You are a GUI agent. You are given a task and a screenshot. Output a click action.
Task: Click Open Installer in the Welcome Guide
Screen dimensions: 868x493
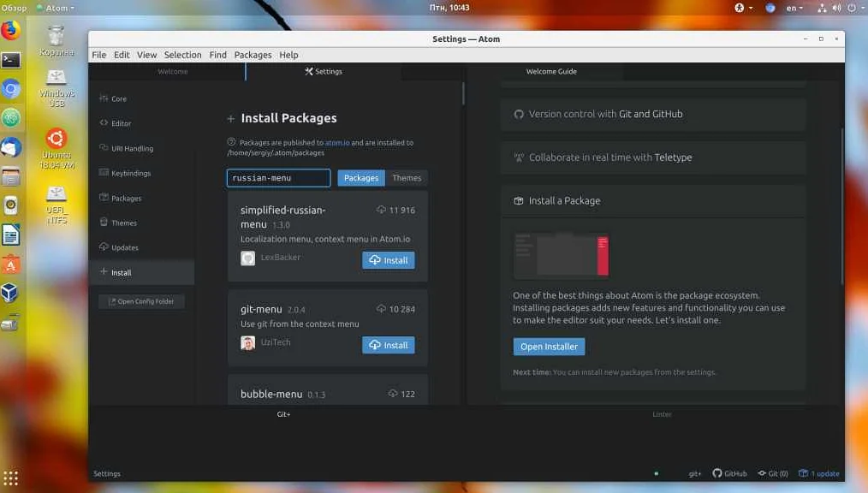click(x=549, y=346)
